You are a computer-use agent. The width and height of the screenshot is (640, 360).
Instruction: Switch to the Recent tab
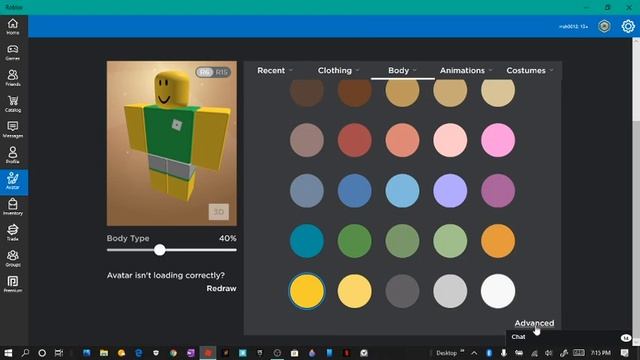click(271, 71)
